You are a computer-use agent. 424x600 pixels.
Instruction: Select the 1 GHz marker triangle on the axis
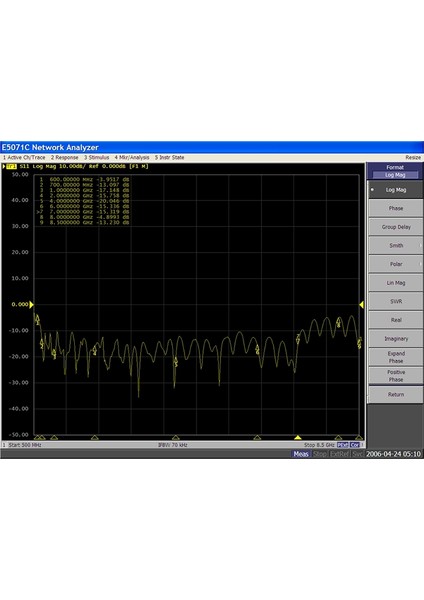coord(54,437)
